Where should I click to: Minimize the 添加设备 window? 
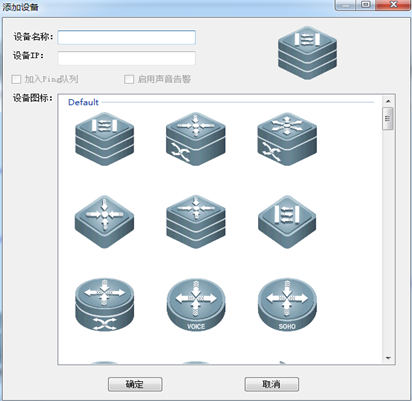tap(346, 5)
